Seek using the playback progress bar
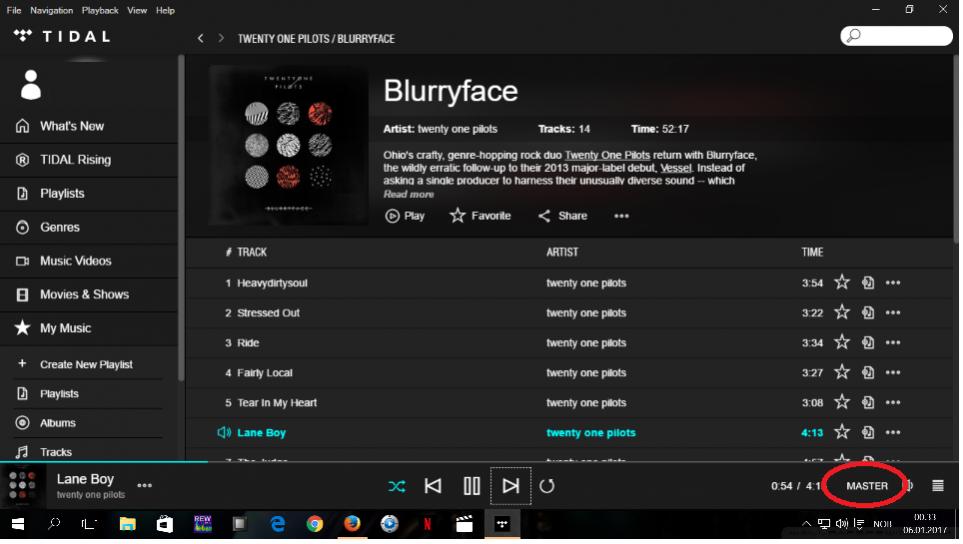Image resolution: width=963 pixels, height=544 pixels. [x=481, y=463]
